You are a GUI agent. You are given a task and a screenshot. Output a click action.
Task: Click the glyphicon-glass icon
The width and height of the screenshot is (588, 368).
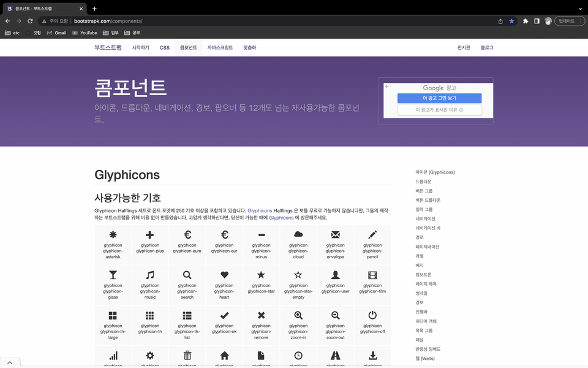click(113, 275)
